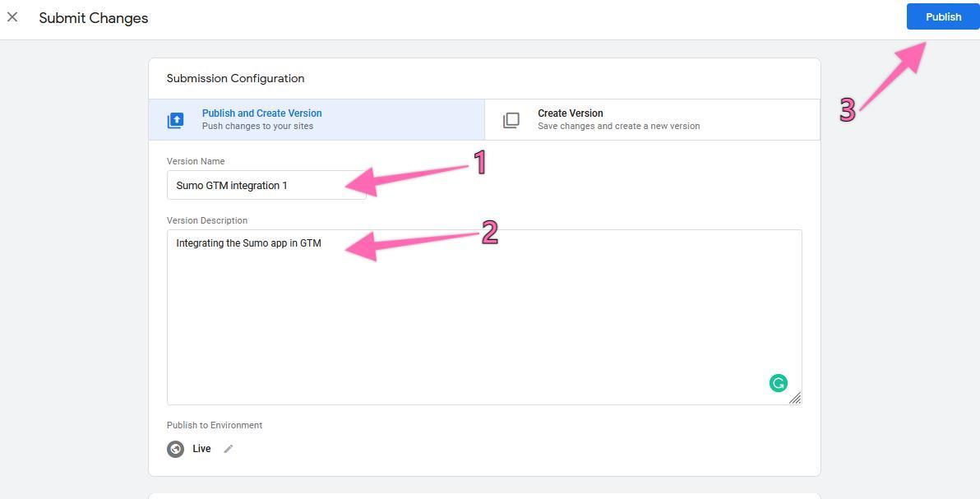Click the Version Name field label
The height and width of the screenshot is (499, 980).
click(196, 161)
